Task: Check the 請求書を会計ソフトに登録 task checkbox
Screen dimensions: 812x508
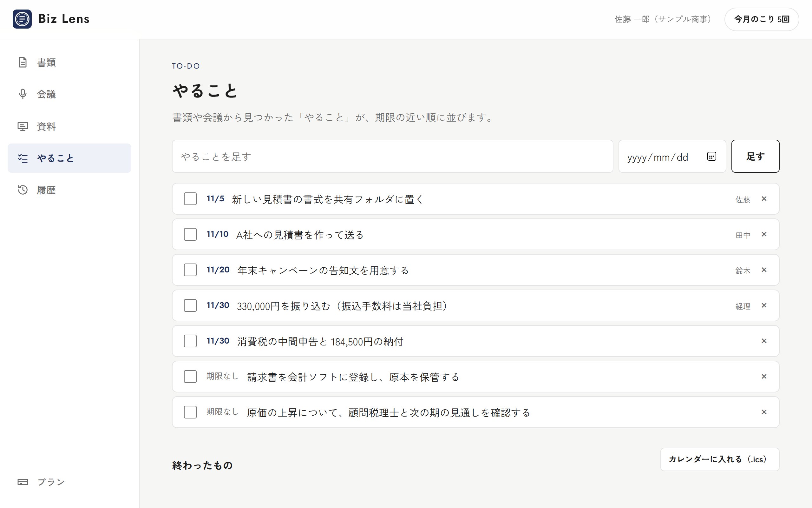Action: [x=190, y=377]
